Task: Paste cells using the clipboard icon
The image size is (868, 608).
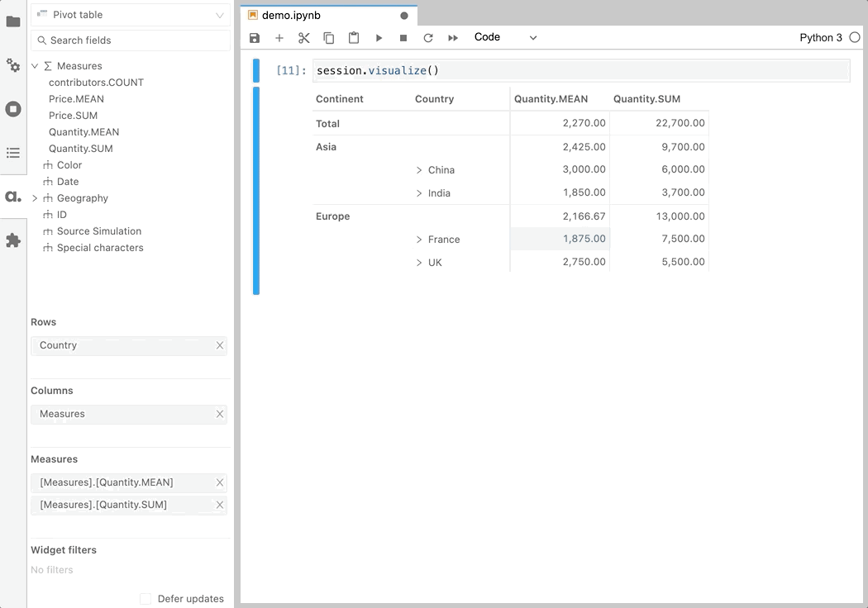Action: pos(354,38)
